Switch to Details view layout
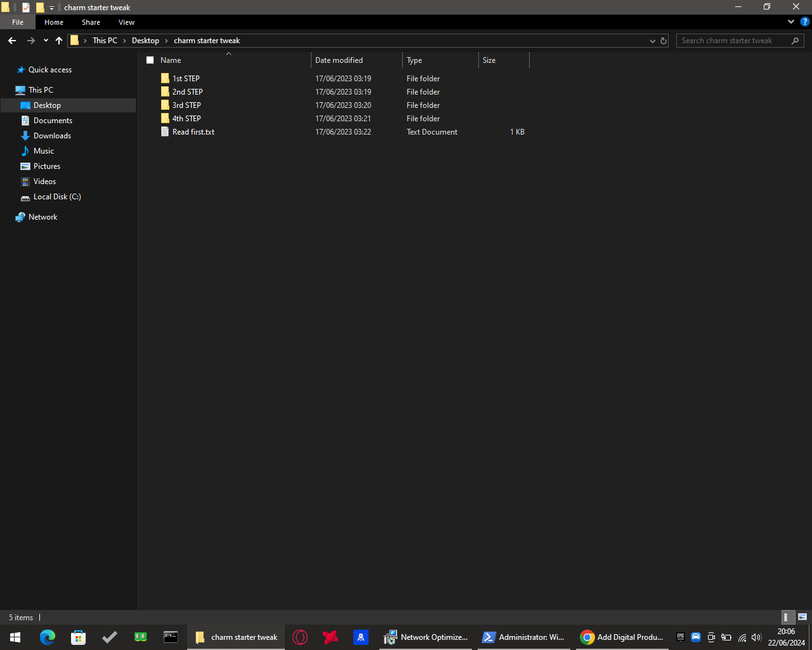The image size is (812, 650). pyautogui.click(x=787, y=617)
